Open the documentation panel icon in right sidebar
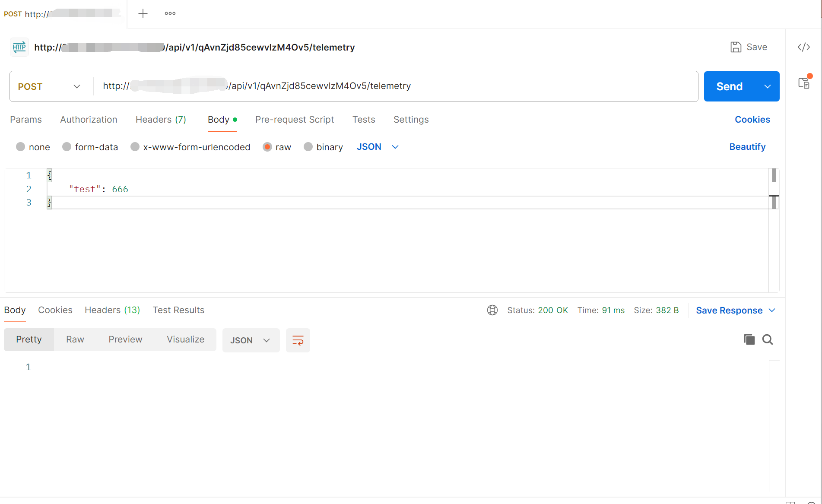The image size is (822, 504). (x=804, y=83)
